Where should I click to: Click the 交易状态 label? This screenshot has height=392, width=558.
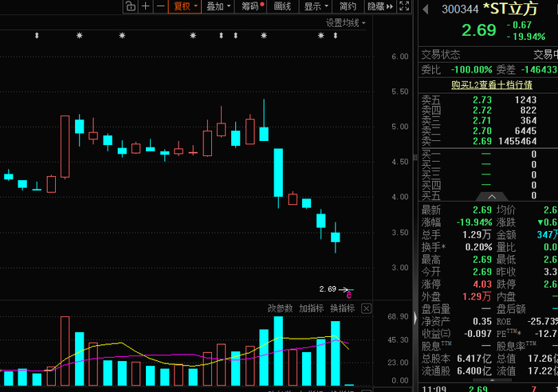pyautogui.click(x=441, y=54)
